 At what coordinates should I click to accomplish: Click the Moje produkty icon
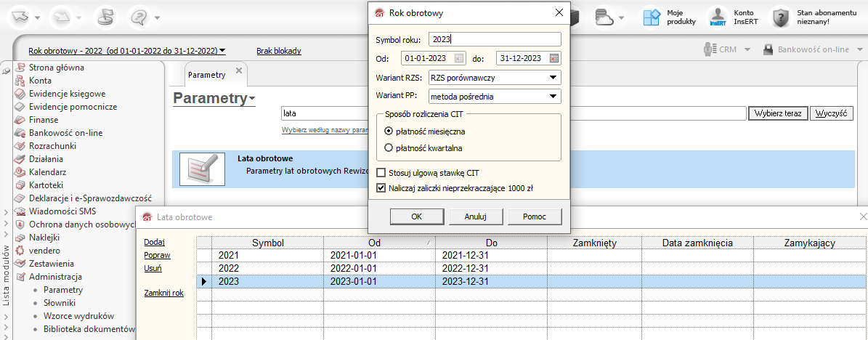[653, 17]
